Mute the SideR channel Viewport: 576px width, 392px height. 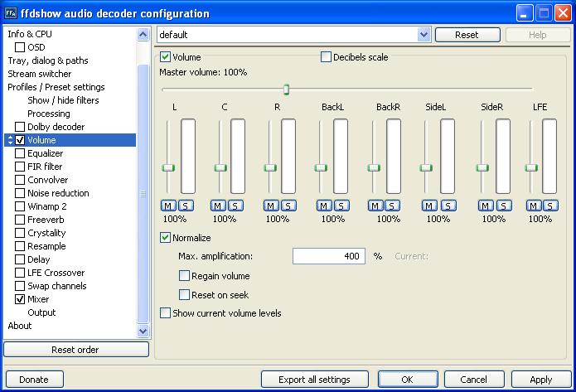(486, 206)
